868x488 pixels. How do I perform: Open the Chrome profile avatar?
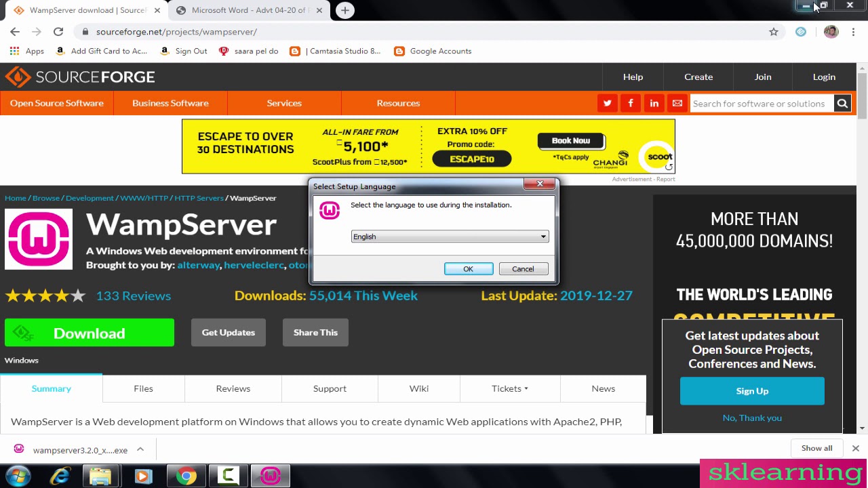(x=831, y=32)
